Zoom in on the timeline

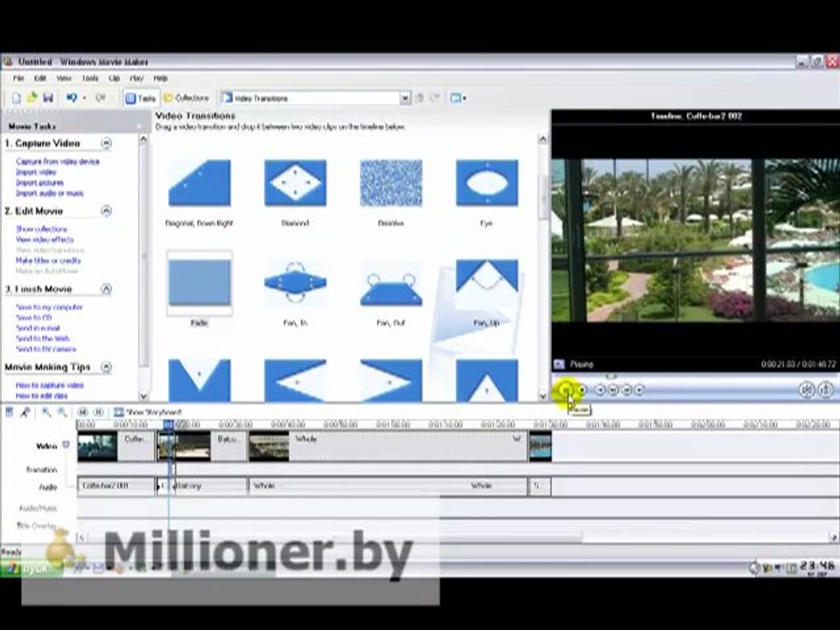click(x=46, y=412)
